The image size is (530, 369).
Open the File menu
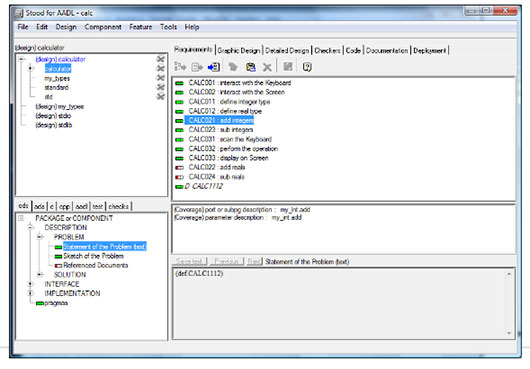[23, 27]
